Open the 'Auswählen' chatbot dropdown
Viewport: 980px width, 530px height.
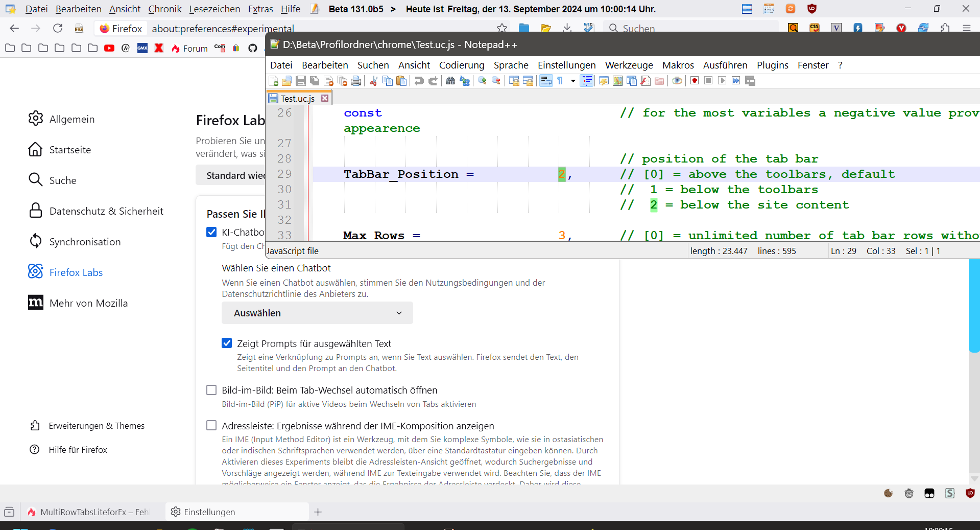pos(317,313)
